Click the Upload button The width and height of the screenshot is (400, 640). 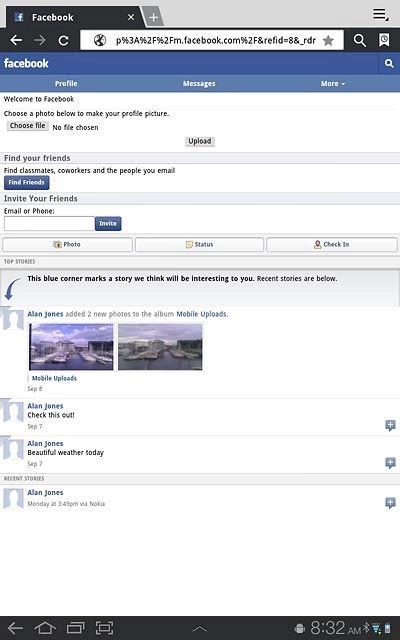tap(200, 141)
